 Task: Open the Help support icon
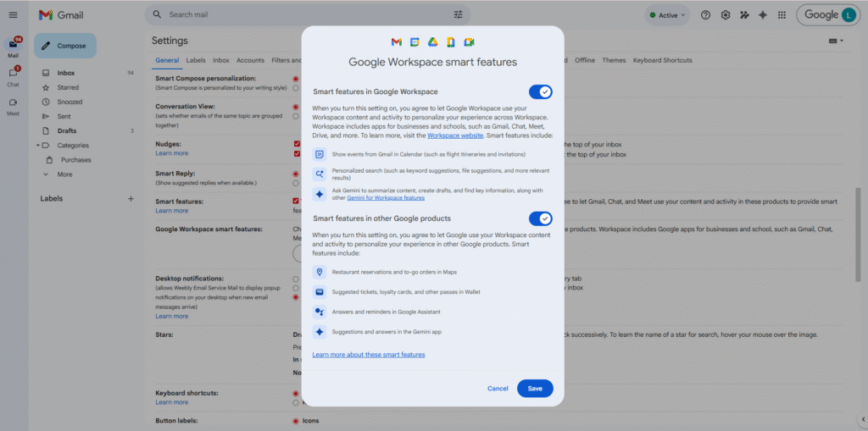705,15
